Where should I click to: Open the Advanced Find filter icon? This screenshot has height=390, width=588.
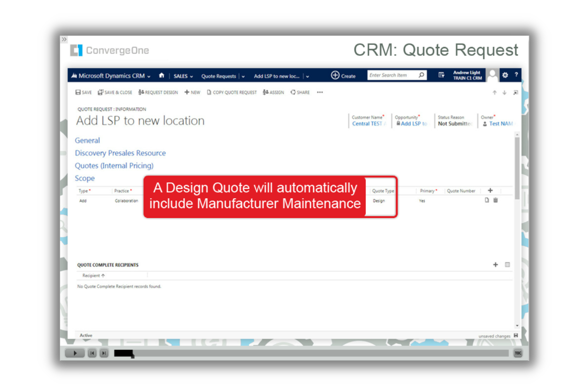(x=441, y=75)
